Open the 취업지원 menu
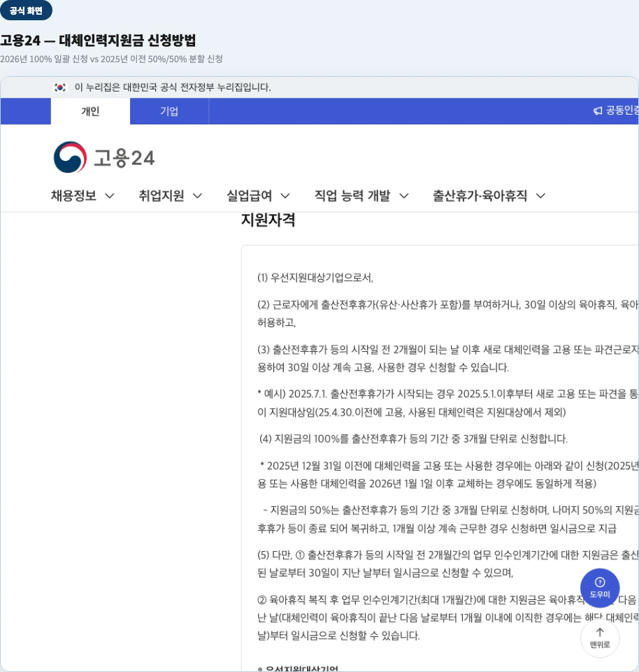The image size is (639, 672). point(171,196)
